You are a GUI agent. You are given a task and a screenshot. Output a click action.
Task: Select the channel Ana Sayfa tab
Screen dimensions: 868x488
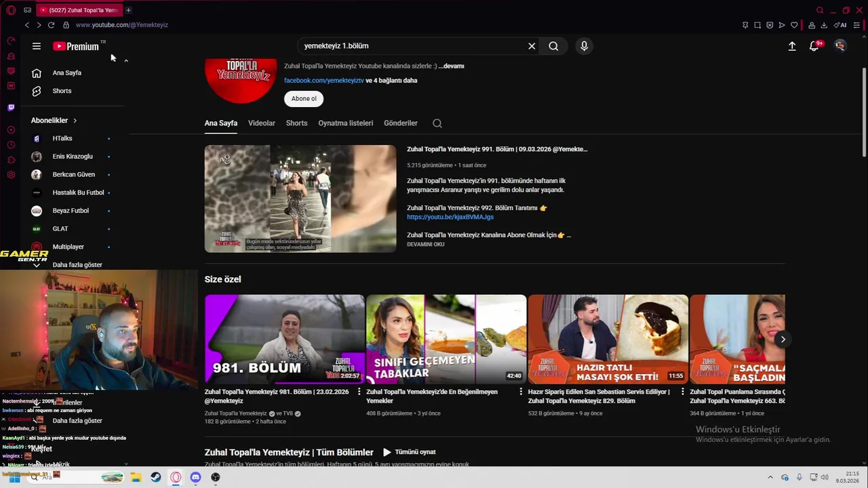click(x=221, y=123)
